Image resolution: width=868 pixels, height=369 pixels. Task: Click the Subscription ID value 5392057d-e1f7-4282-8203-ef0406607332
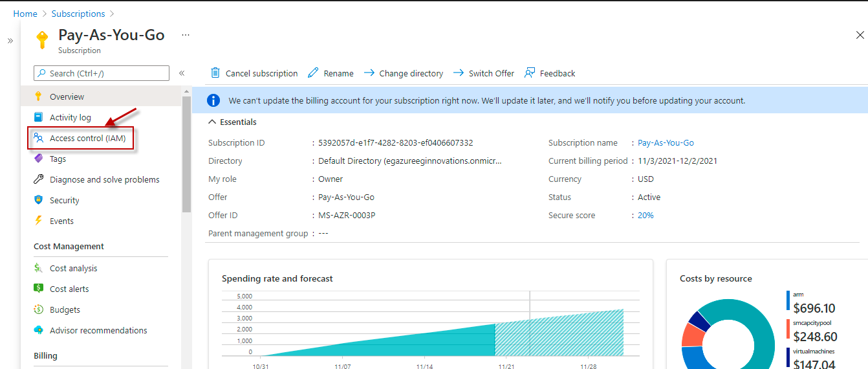pos(396,142)
